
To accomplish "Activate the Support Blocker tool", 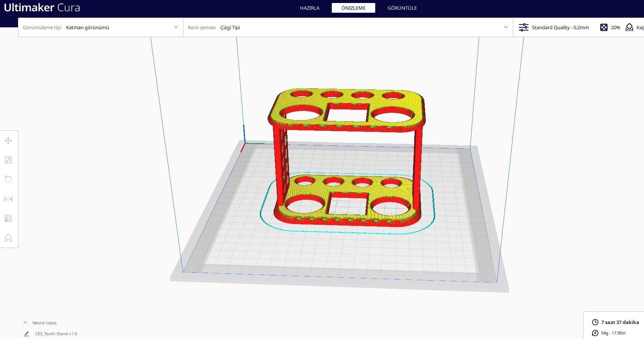I will click(8, 238).
